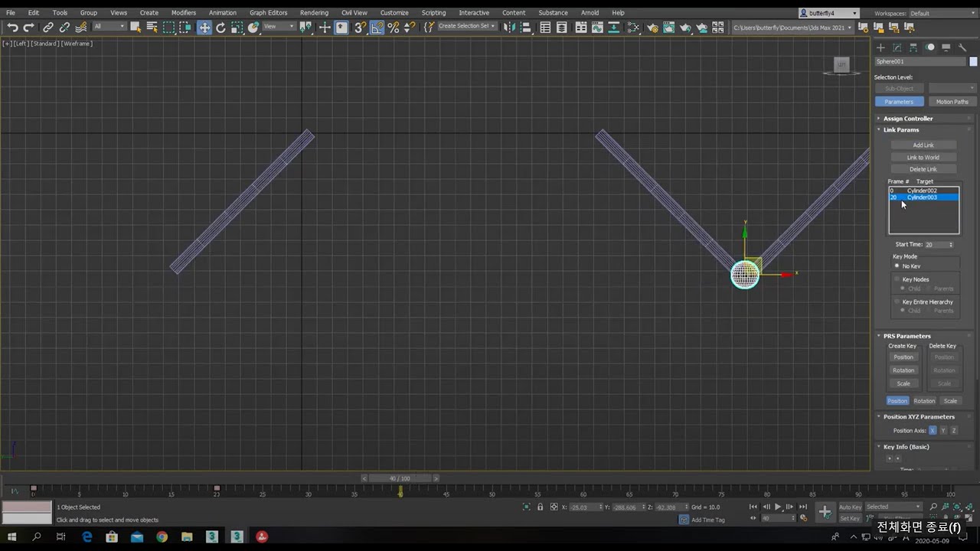Viewport: 980px width, 551px height.
Task: Open Select by Name list icon
Action: (152, 28)
